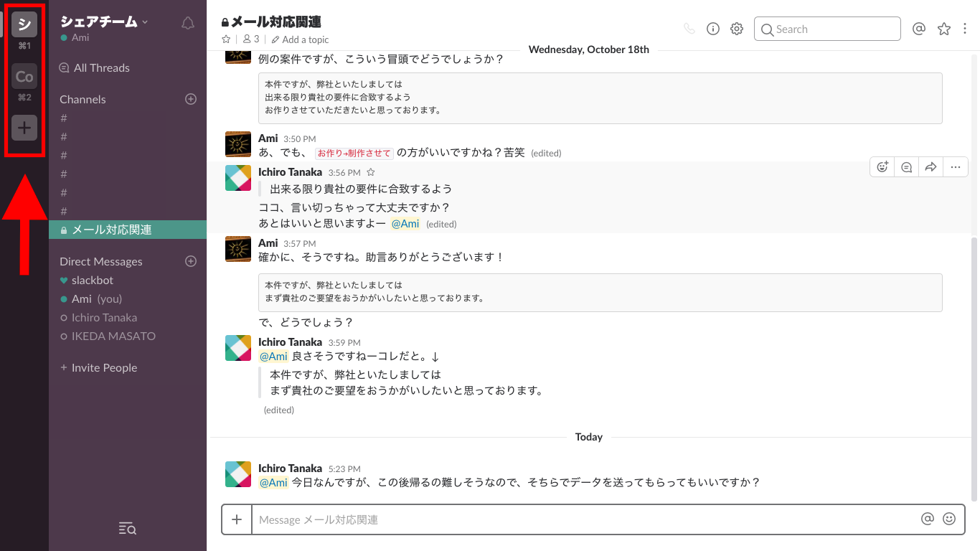Image resolution: width=980 pixels, height=551 pixels.
Task: Unstar Ichiro Tanaka's 3:56 PM message
Action: tap(370, 172)
